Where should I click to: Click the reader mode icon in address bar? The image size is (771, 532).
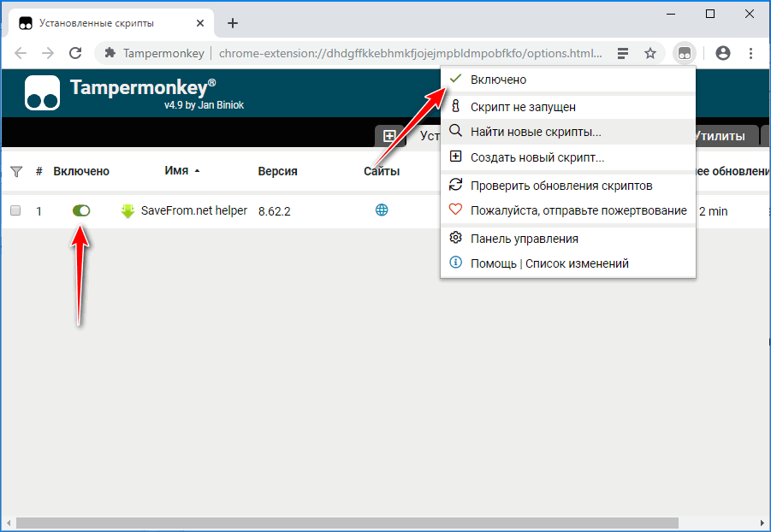click(x=622, y=53)
